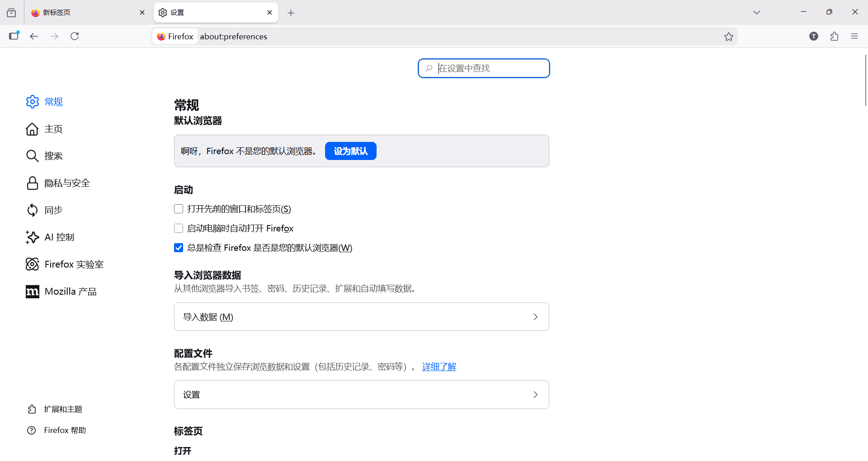Click the 设为默认 button
This screenshot has width=868, height=461.
coord(351,151)
